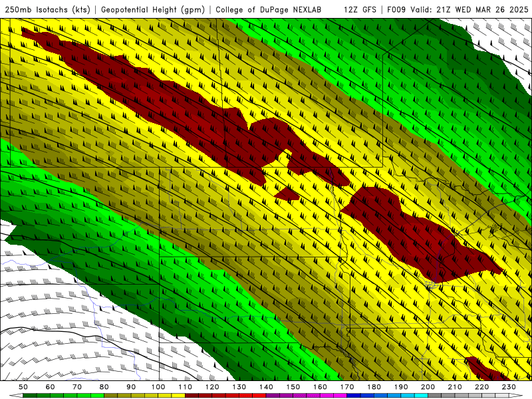
Task: Click the "Geopotential Height (gpm)" header text
Action: 153,10
